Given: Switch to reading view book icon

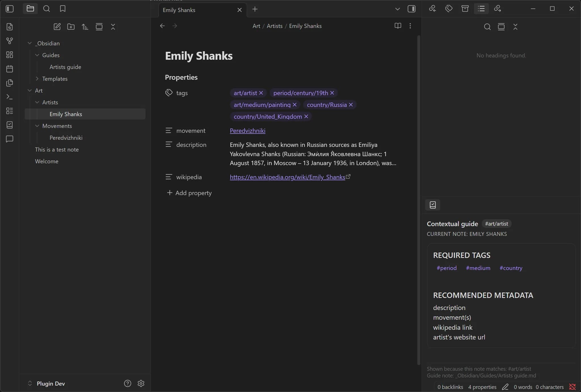Looking at the screenshot, I should coord(398,26).
